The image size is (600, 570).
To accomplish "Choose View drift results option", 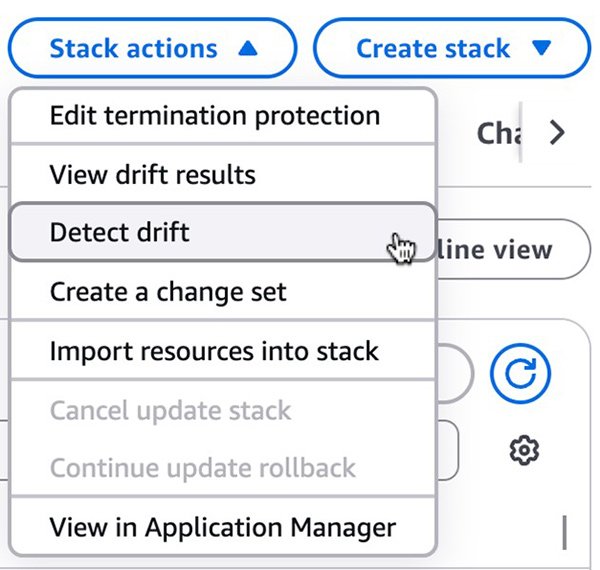I will click(152, 175).
